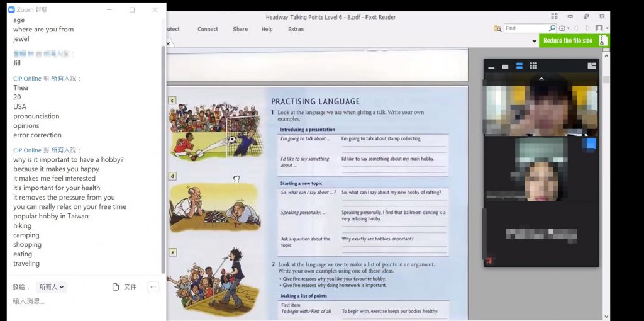Click the PRACTISING LANGUAGE heading

click(315, 101)
